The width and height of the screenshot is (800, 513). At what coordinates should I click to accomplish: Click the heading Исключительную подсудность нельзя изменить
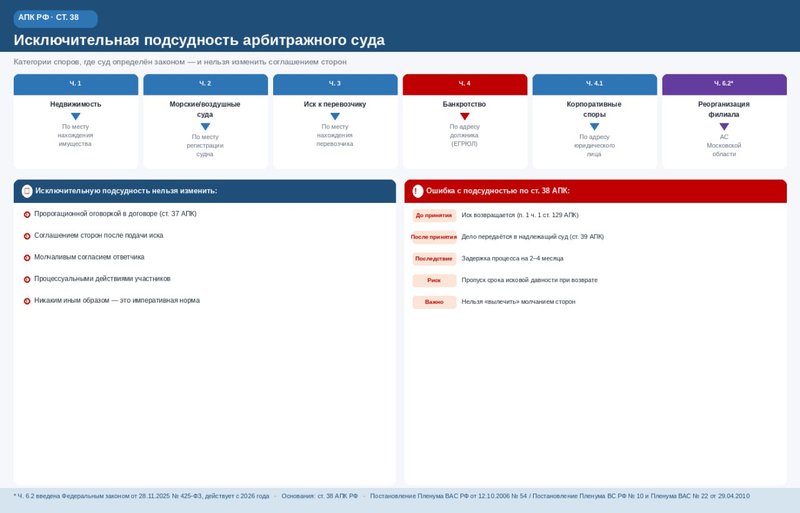(126, 191)
